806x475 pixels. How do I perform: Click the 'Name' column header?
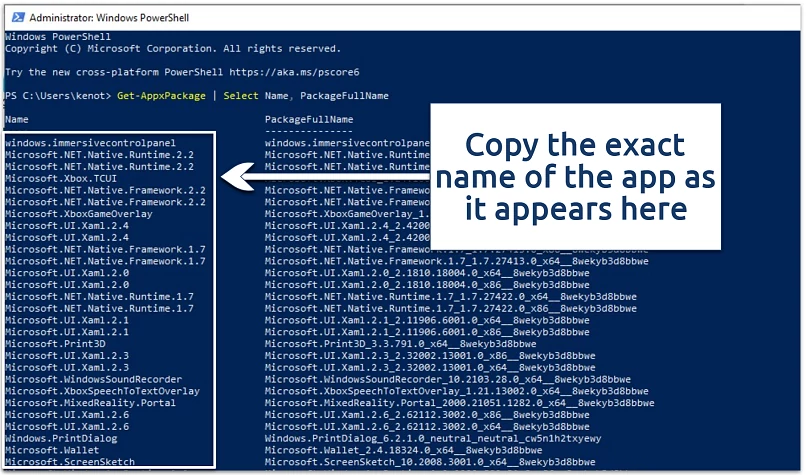coord(16,120)
